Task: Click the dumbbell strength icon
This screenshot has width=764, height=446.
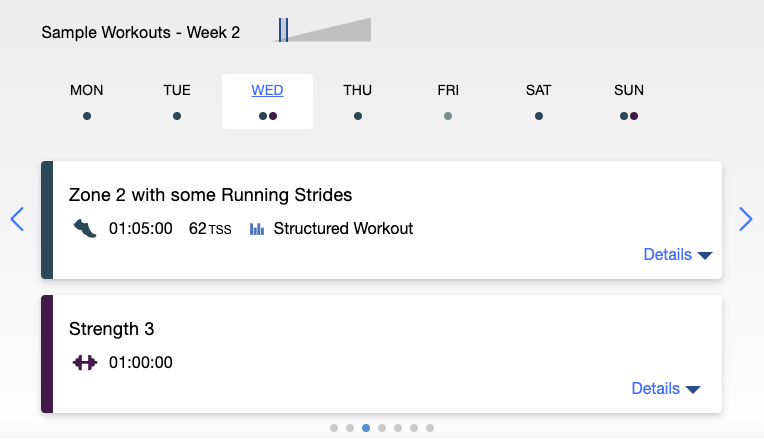Action: click(x=85, y=362)
